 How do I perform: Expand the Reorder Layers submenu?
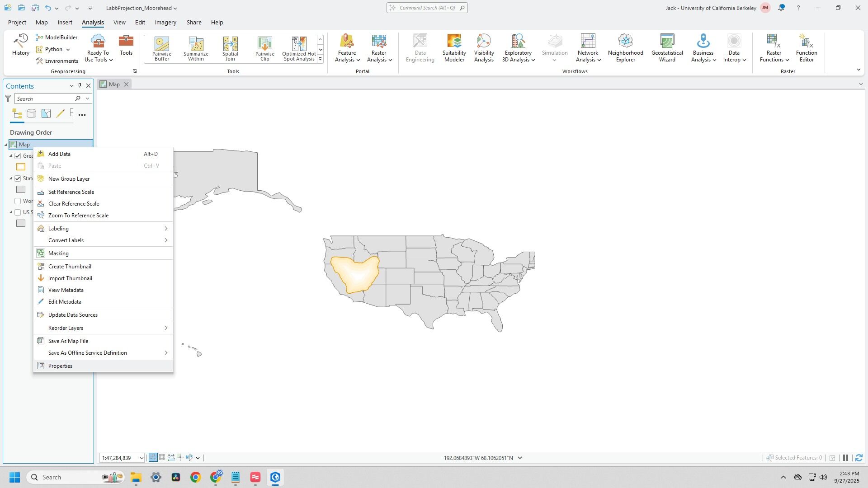click(104, 328)
